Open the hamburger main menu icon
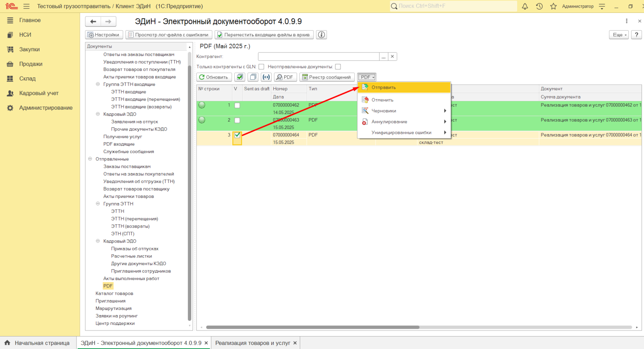Image resolution: width=644 pixels, height=349 pixels. click(x=27, y=6)
